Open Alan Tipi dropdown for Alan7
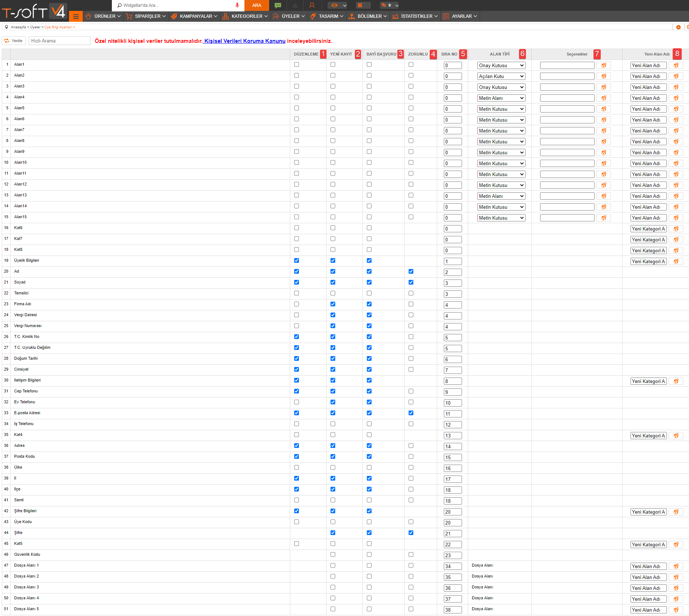The height and width of the screenshot is (616, 689). [x=501, y=131]
